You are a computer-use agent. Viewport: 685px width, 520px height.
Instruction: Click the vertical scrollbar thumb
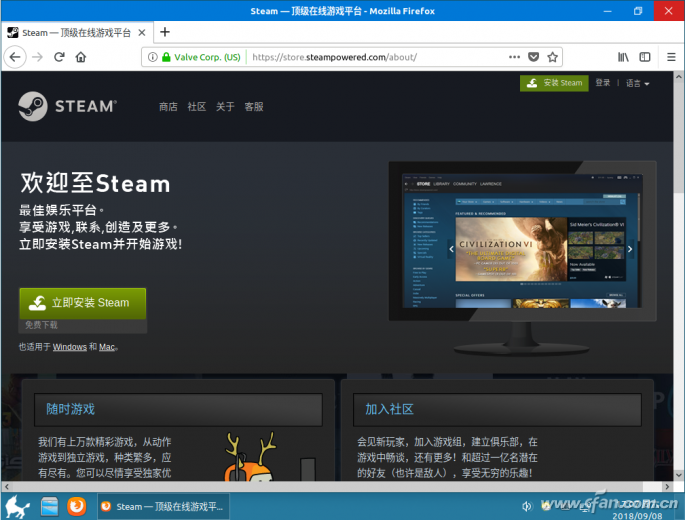coord(679,138)
